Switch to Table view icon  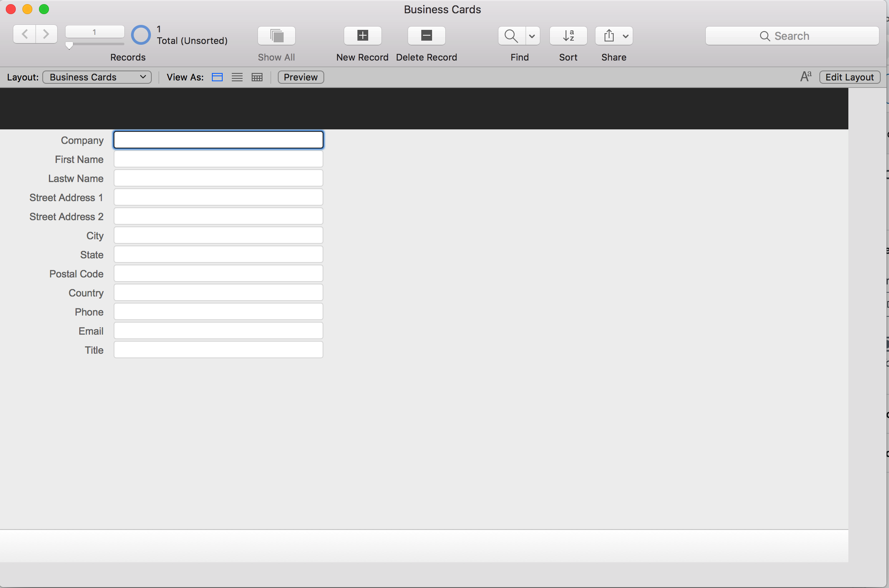(x=257, y=77)
